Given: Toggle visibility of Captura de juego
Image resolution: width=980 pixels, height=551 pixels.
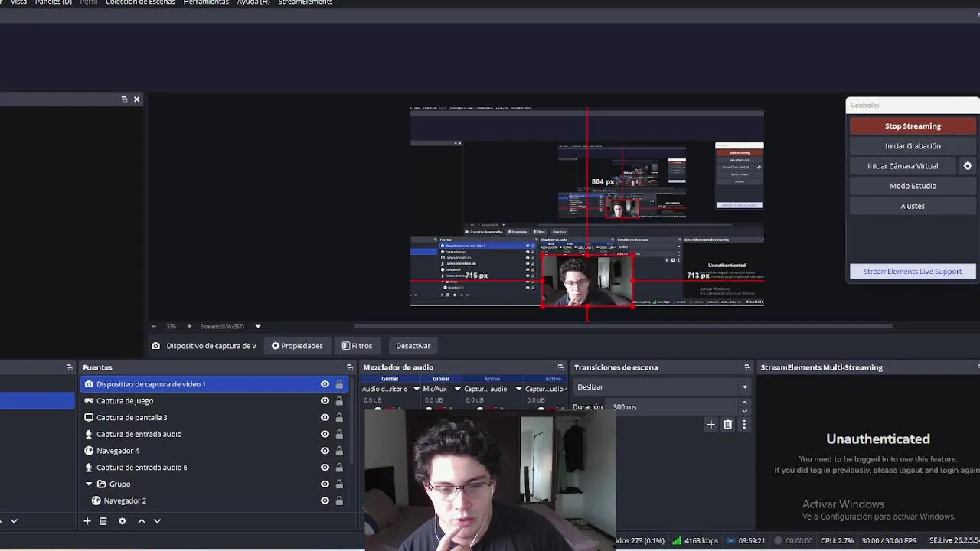Looking at the screenshot, I should click(325, 401).
